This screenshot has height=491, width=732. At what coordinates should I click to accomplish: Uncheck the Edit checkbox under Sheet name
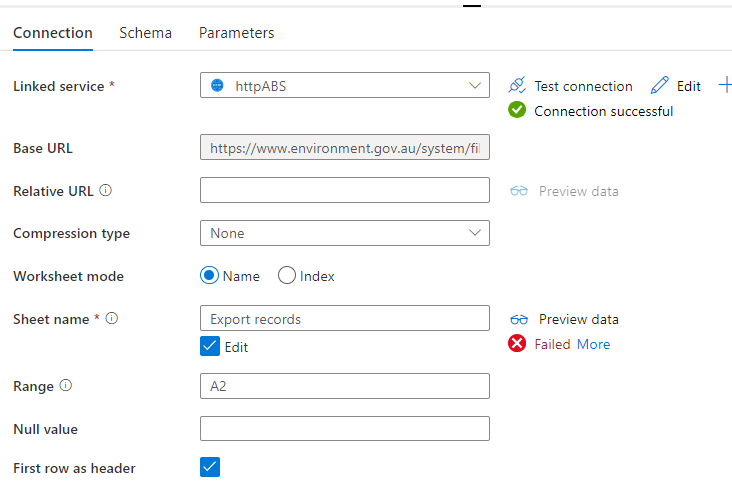click(x=210, y=346)
